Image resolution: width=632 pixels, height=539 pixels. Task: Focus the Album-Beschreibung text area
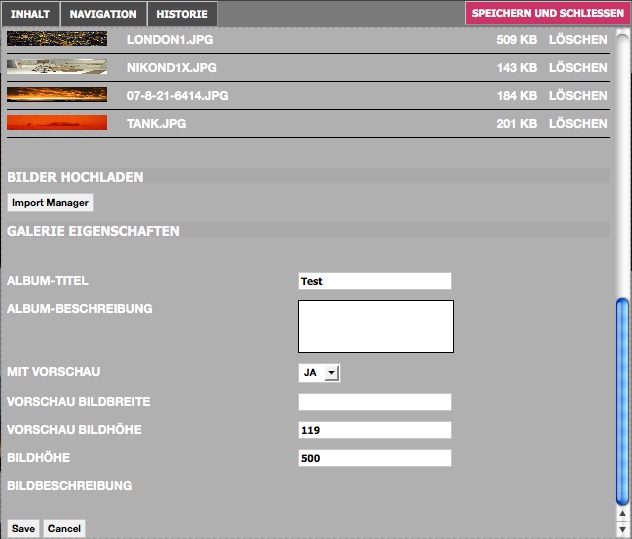pyautogui.click(x=375, y=326)
